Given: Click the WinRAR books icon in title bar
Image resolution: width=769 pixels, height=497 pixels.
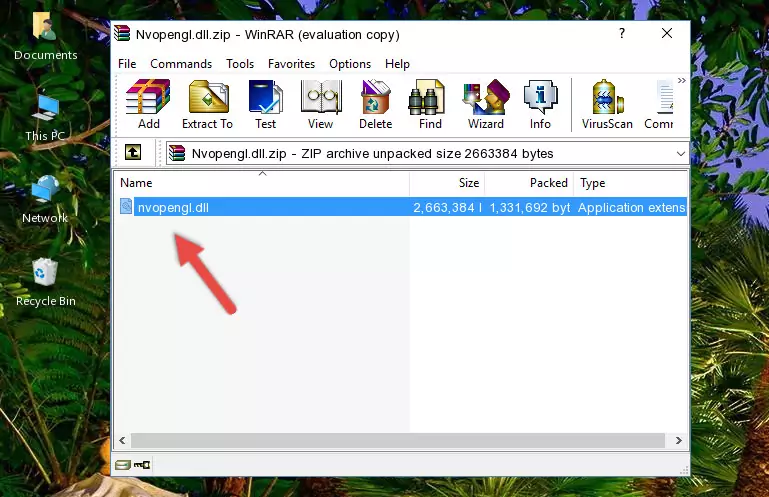Looking at the screenshot, I should 122,34.
